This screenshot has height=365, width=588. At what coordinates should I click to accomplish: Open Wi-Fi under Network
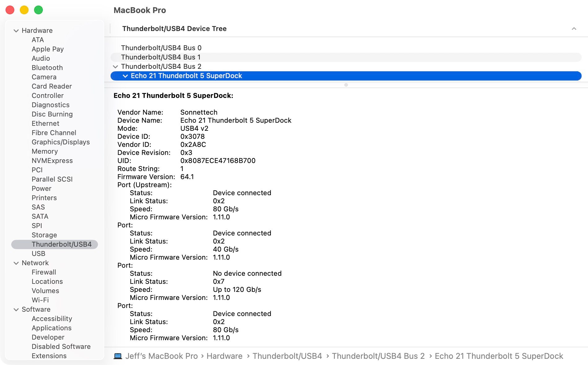(40, 300)
